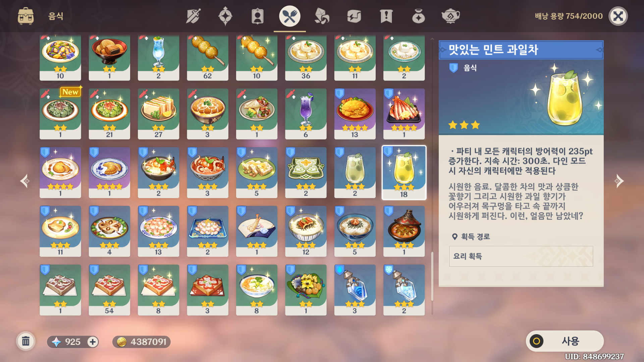Click the trash can delete icon
Image resolution: width=644 pixels, height=362 pixels.
26,342
